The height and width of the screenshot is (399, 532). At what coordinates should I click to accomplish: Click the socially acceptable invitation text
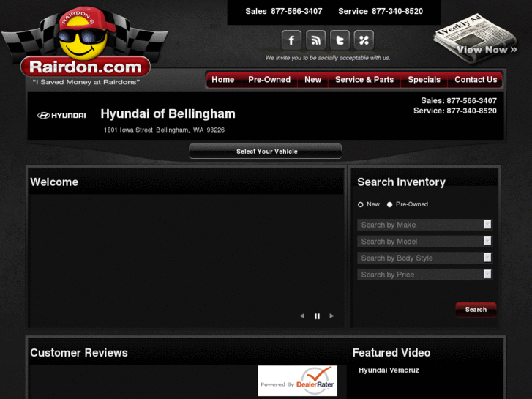pyautogui.click(x=327, y=58)
